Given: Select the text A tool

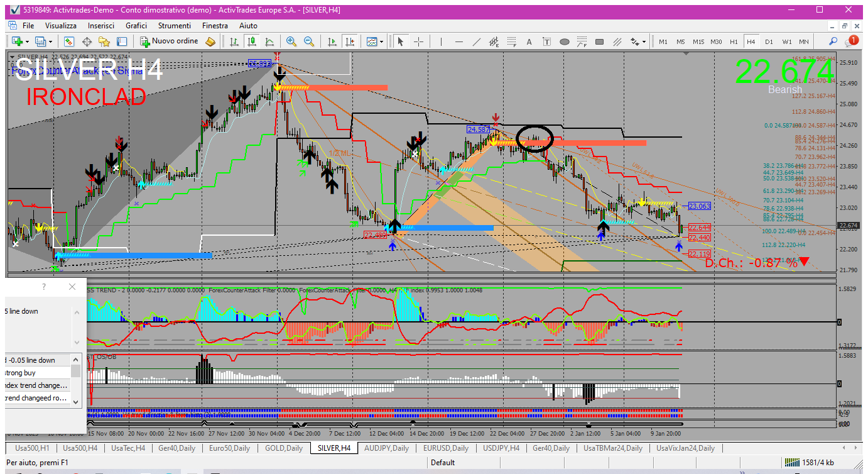Looking at the screenshot, I should click(529, 41).
